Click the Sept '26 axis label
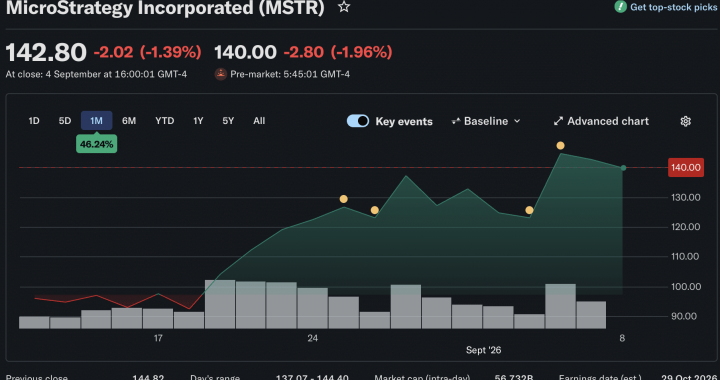This screenshot has width=720, height=380. tap(484, 350)
